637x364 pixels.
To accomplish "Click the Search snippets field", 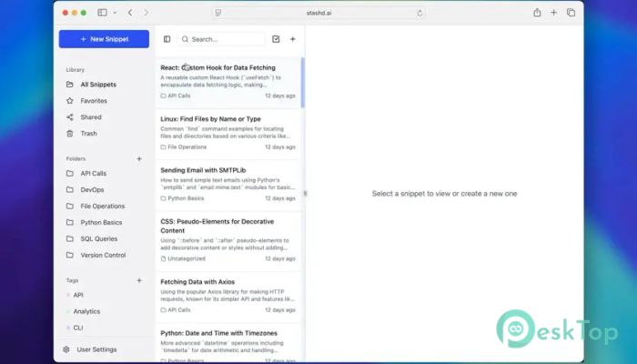I will coord(221,39).
